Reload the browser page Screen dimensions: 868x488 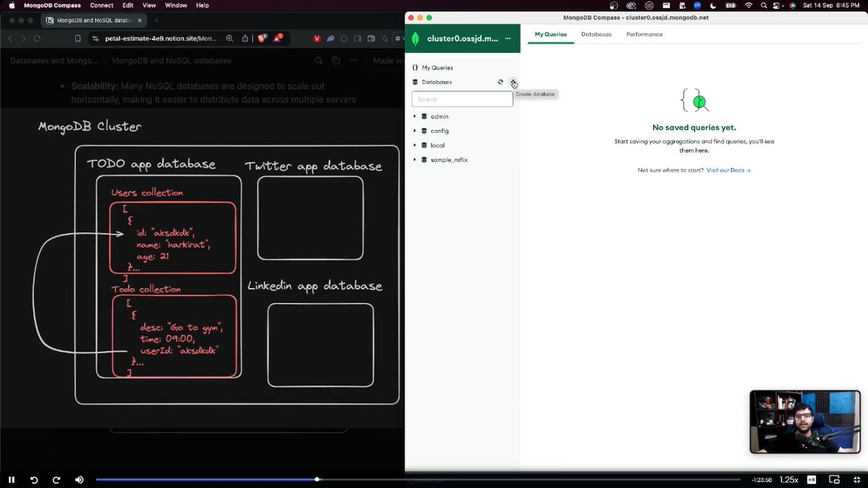[x=37, y=38]
